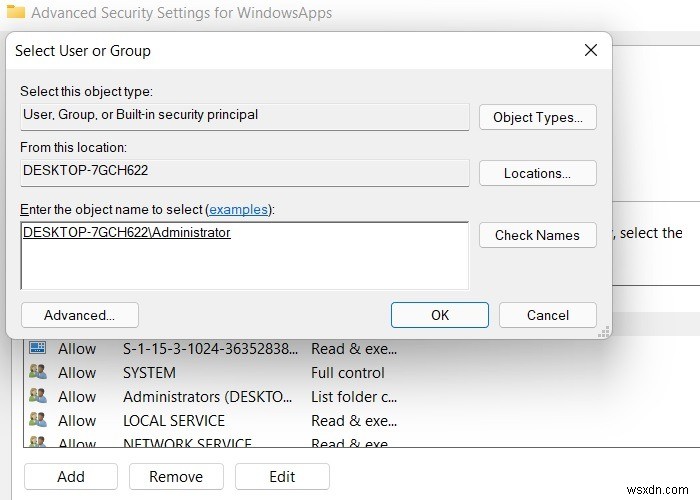Click the List folder c... access cell
The width and height of the screenshot is (700, 500).
[354, 396]
